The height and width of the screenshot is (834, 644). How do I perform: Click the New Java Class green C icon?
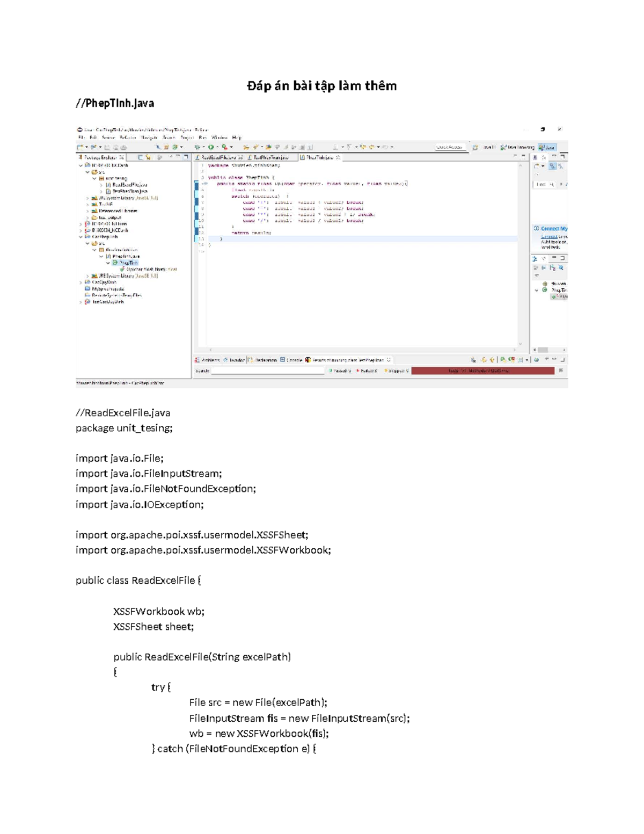pos(175,147)
